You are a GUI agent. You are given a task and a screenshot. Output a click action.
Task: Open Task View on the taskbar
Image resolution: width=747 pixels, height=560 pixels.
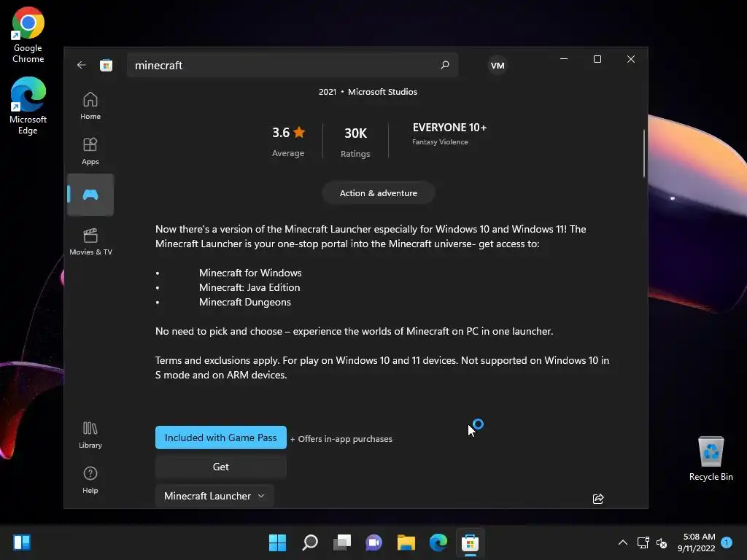342,542
